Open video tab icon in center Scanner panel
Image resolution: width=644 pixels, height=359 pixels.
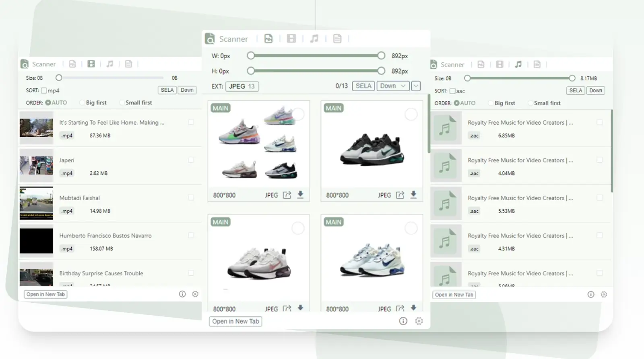(291, 39)
